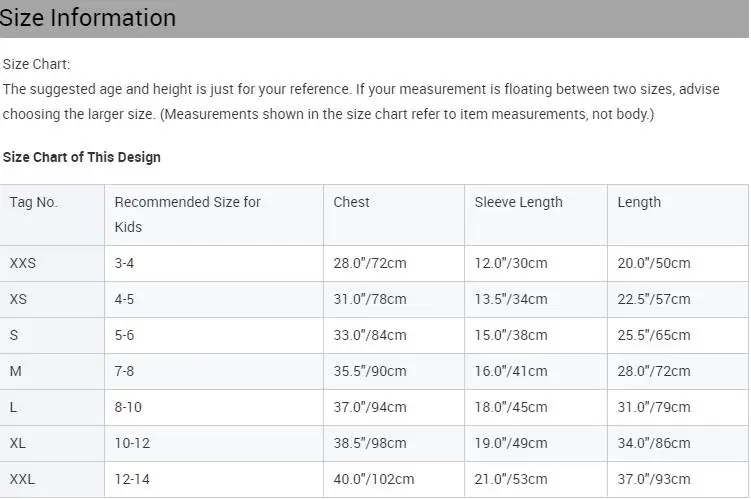Select the Chest column header
This screenshot has height=499, width=751.
[x=352, y=202]
